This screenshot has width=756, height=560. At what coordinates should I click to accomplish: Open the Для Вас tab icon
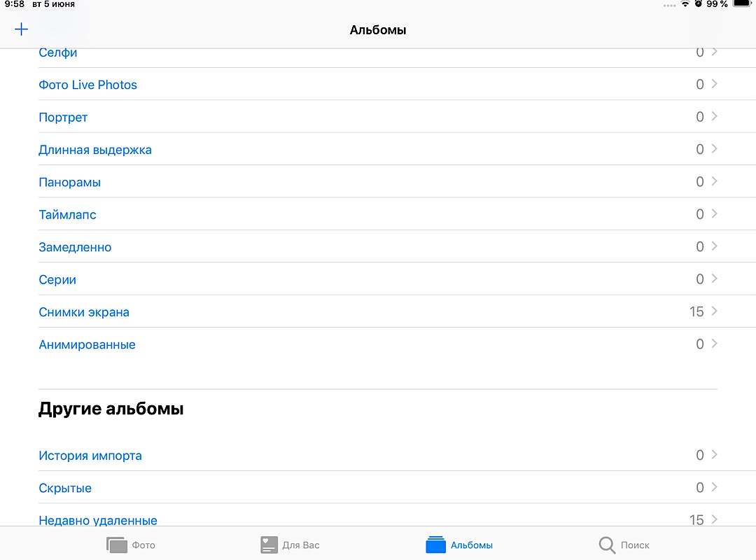[269, 545]
